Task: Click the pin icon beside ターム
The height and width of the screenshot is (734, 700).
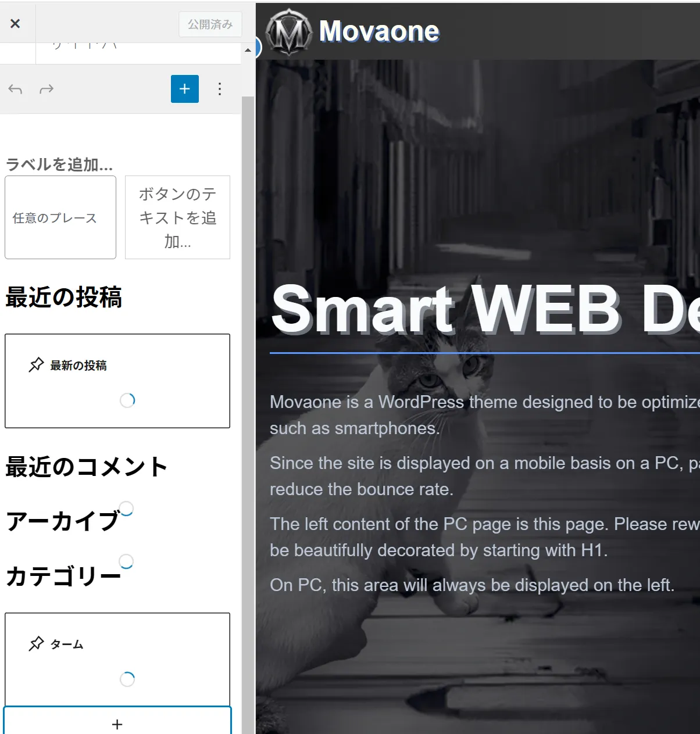Action: click(36, 644)
